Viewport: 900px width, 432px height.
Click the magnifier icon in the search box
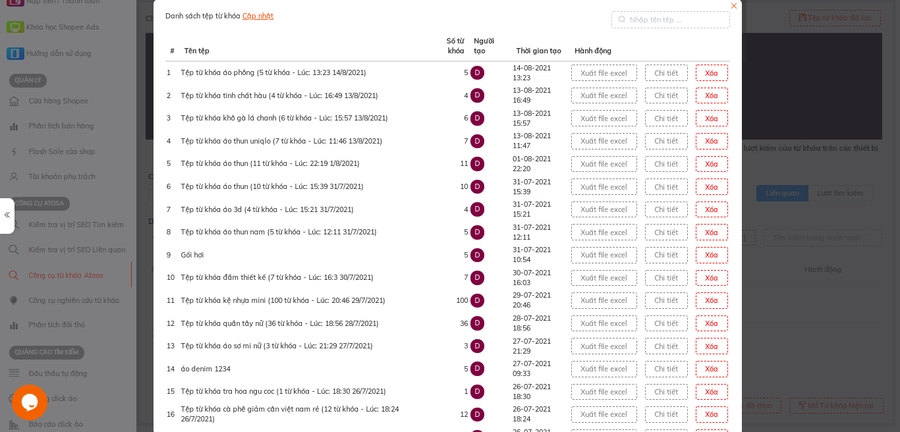tap(622, 19)
